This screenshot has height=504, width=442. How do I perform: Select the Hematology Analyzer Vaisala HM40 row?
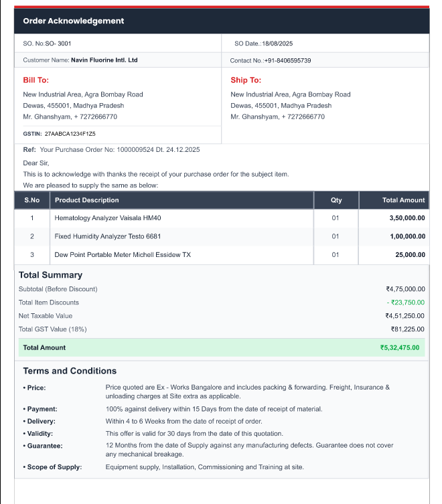(222, 218)
